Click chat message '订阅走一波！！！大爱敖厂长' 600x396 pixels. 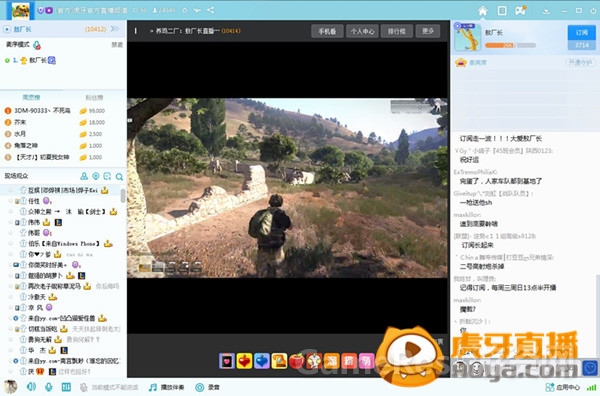(501, 139)
